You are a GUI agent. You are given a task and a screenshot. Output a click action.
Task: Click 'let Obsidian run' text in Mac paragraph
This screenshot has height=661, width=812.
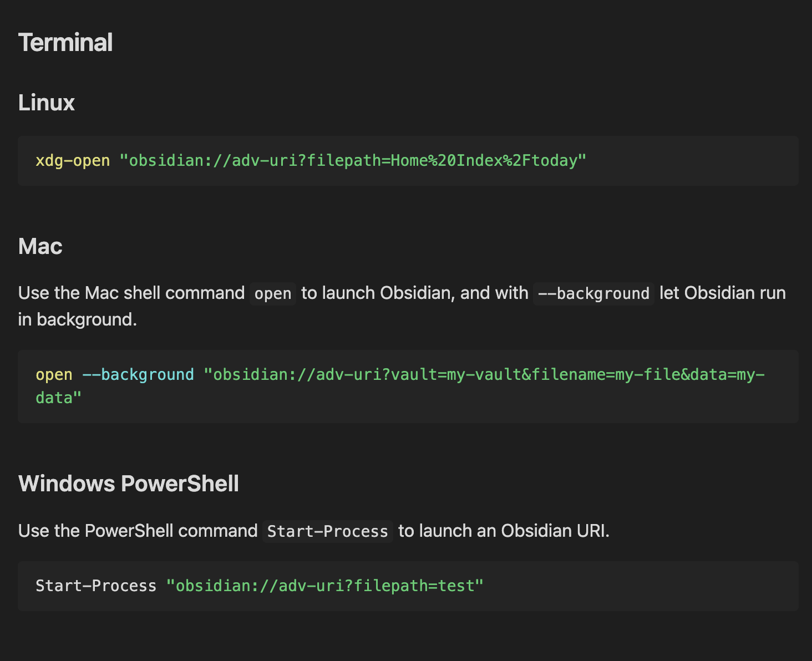click(x=722, y=293)
